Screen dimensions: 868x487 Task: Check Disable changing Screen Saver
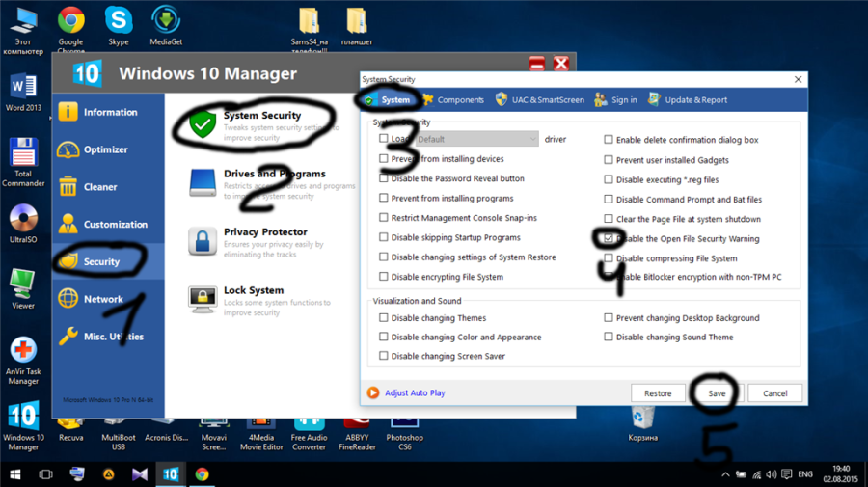point(383,356)
